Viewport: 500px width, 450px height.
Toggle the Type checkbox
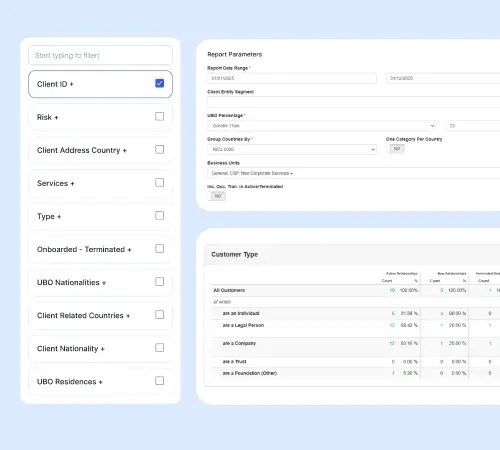160,216
